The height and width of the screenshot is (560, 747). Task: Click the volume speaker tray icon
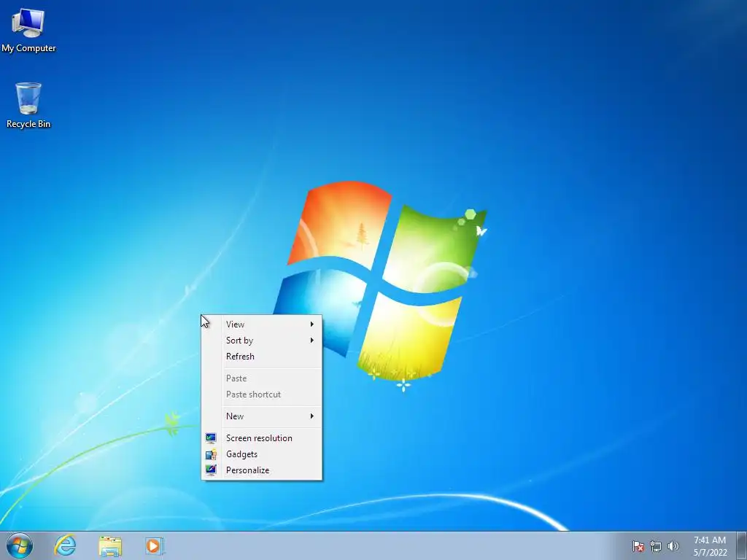click(673, 546)
